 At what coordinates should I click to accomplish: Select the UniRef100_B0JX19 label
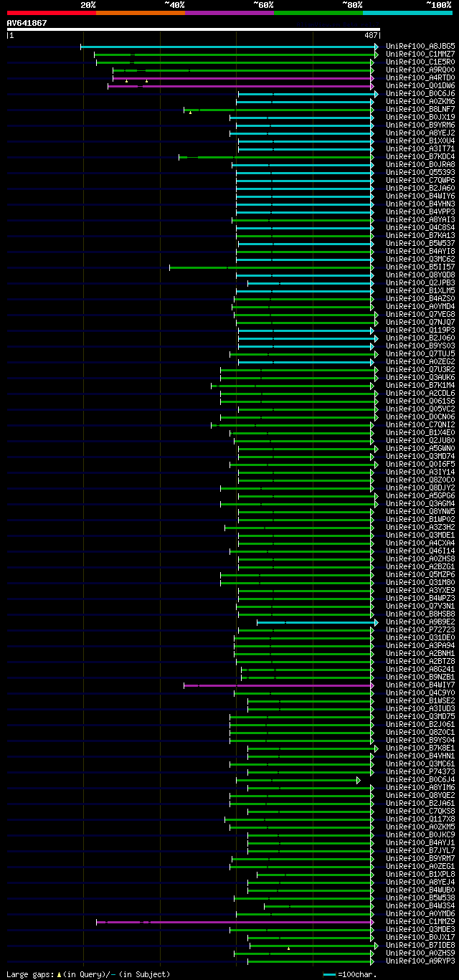coord(420,118)
